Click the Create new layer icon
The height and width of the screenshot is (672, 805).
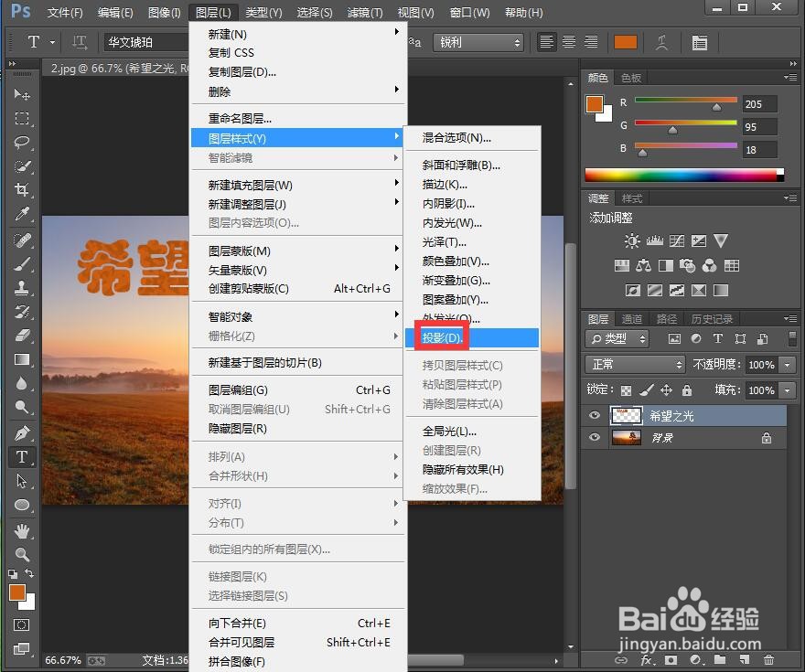pos(743,660)
